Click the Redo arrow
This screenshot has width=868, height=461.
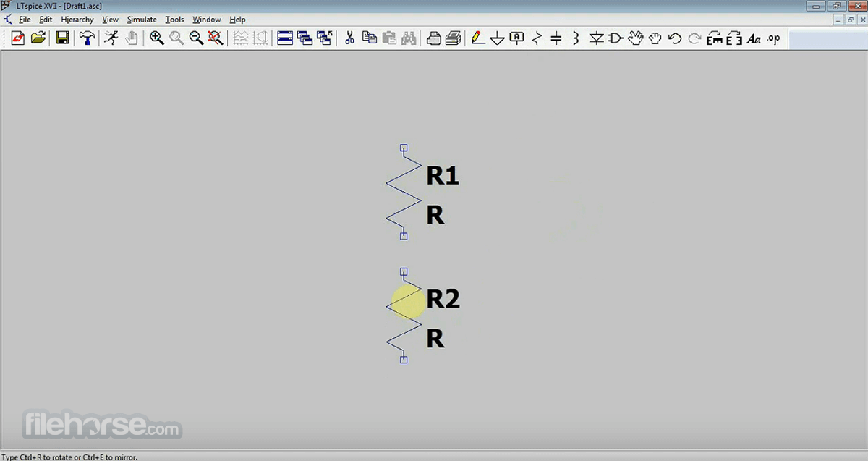tap(694, 38)
